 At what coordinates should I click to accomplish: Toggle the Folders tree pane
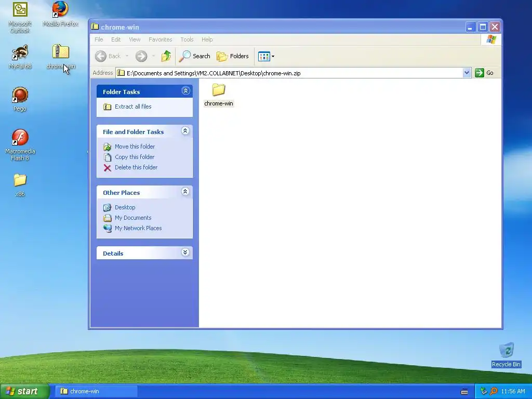tap(233, 56)
